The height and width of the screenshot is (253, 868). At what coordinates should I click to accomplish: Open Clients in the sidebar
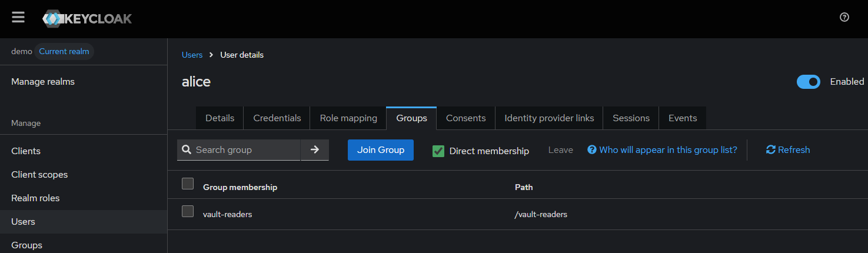(26, 151)
